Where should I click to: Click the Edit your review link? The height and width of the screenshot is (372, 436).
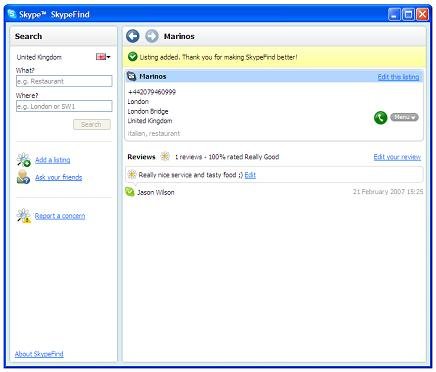[x=397, y=157]
